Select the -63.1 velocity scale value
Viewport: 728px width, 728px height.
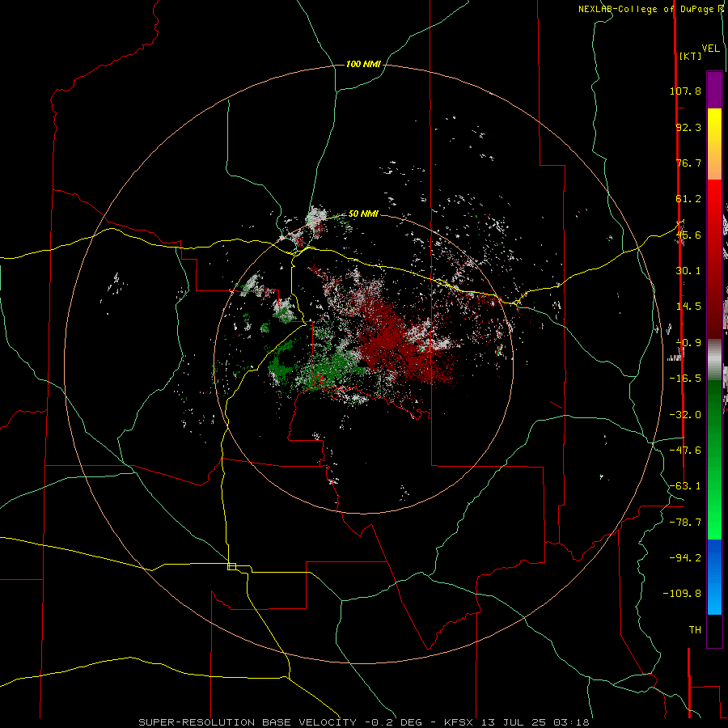click(685, 486)
